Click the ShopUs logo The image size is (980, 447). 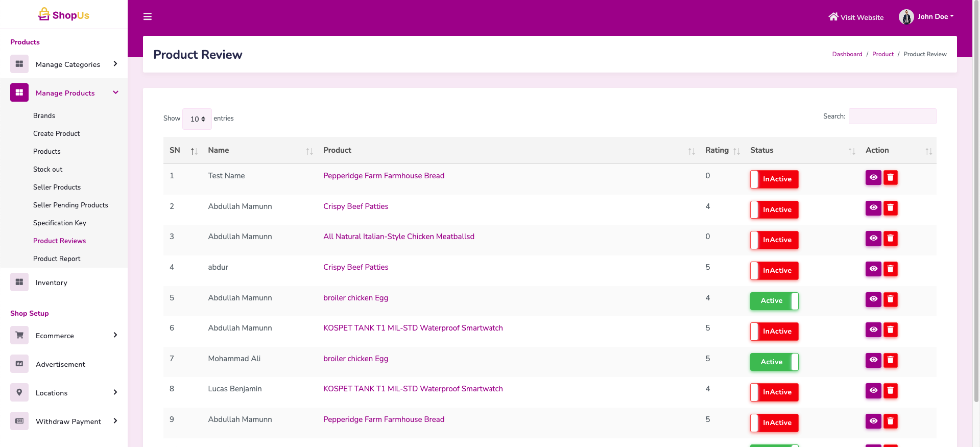64,15
